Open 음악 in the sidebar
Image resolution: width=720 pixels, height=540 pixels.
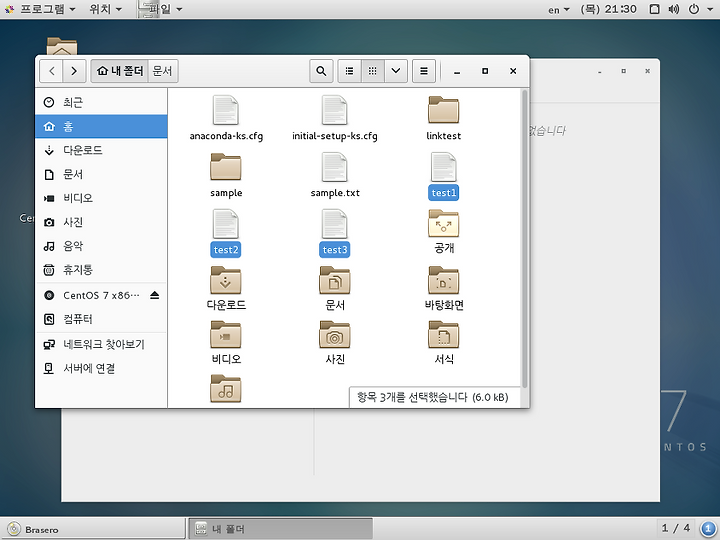point(101,246)
